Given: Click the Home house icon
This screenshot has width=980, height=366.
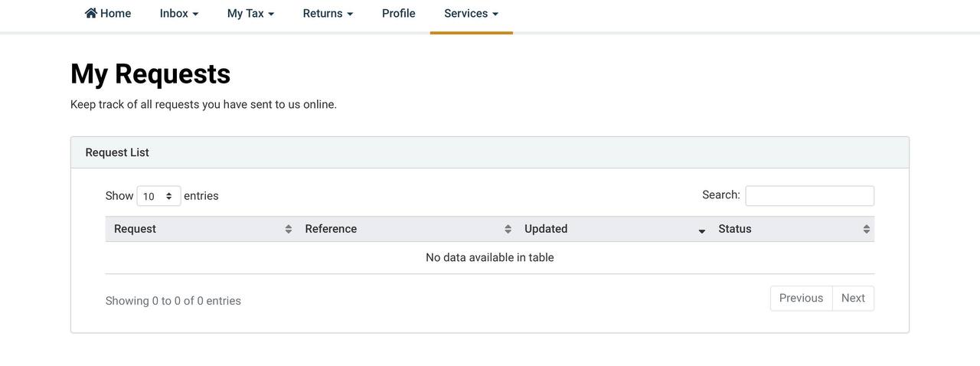Looking at the screenshot, I should pos(91,13).
